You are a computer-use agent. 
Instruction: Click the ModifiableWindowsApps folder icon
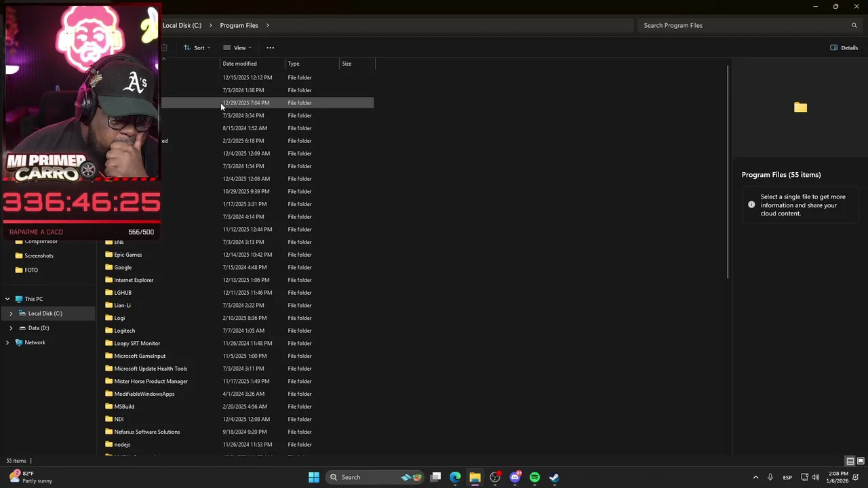tap(108, 394)
